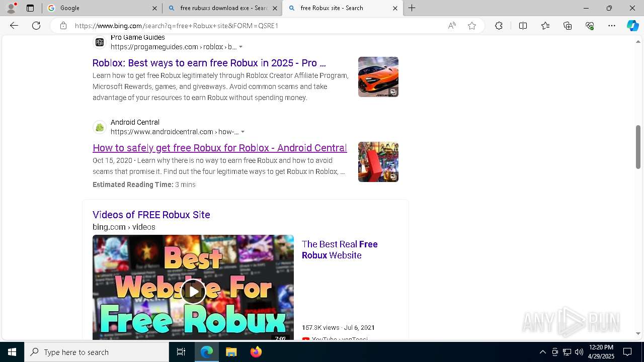Click '157.3K views · Jul 6, 2021' text
The height and width of the screenshot is (362, 644).
pos(339,327)
